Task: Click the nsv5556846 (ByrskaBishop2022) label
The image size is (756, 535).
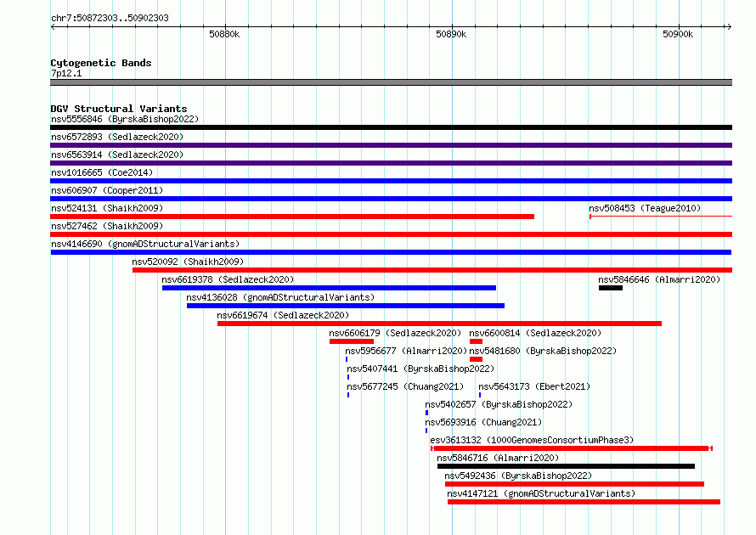Action: pyautogui.click(x=125, y=119)
